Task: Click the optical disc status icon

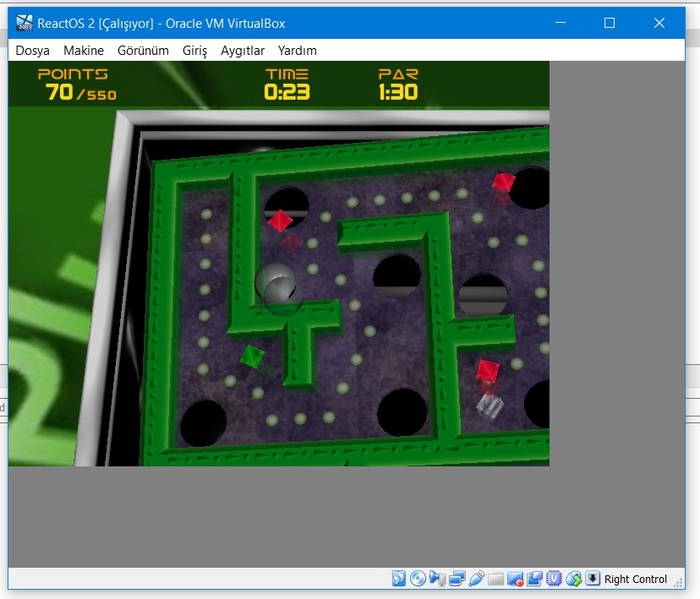Action: click(418, 579)
